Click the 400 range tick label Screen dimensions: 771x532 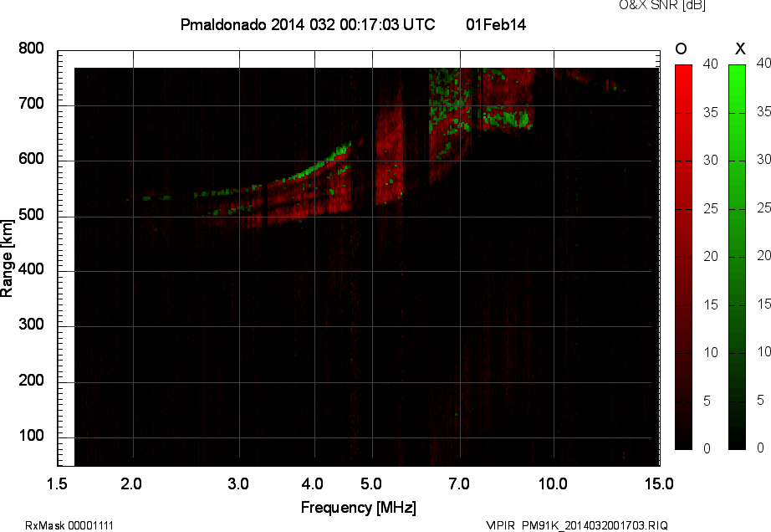pos(31,269)
